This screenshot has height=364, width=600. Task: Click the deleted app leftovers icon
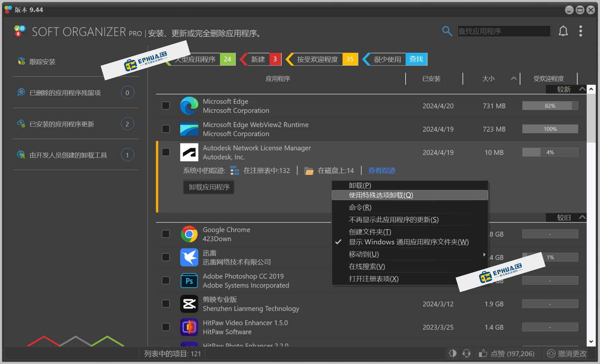click(x=21, y=92)
